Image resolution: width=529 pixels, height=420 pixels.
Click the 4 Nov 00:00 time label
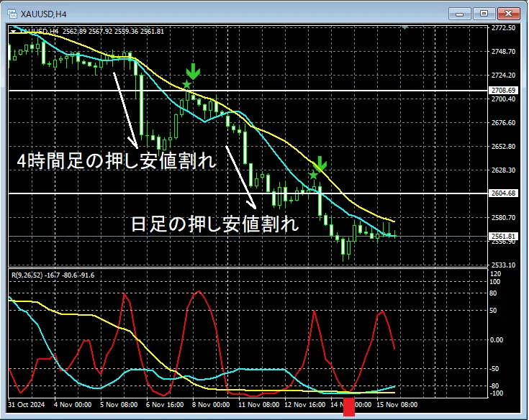pos(72,404)
